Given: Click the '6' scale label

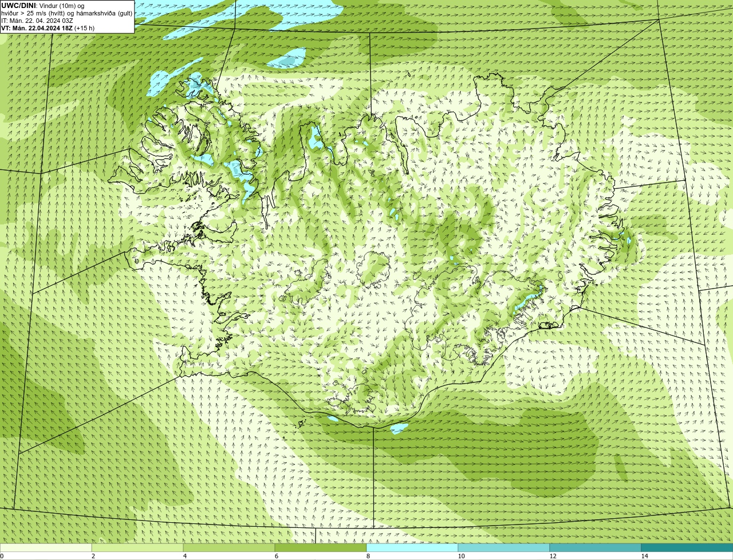Looking at the screenshot, I should click(276, 556).
